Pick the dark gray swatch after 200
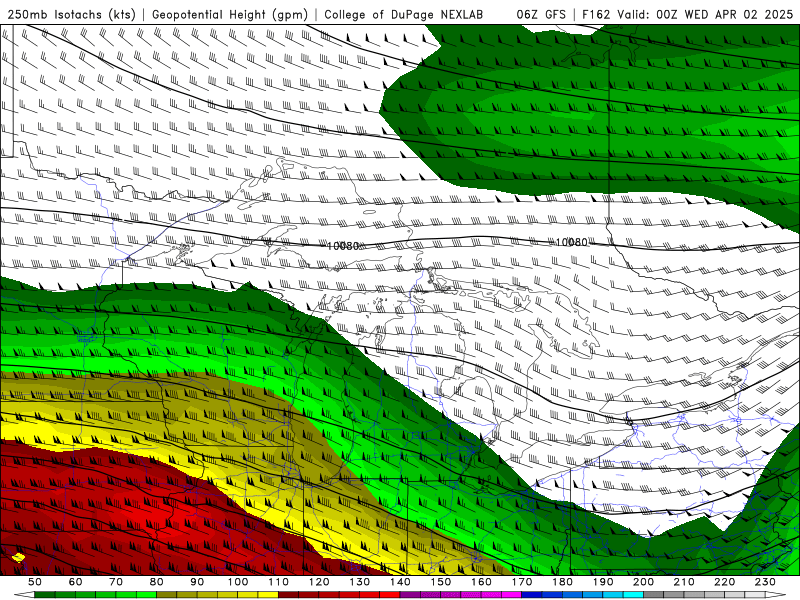 (654, 595)
